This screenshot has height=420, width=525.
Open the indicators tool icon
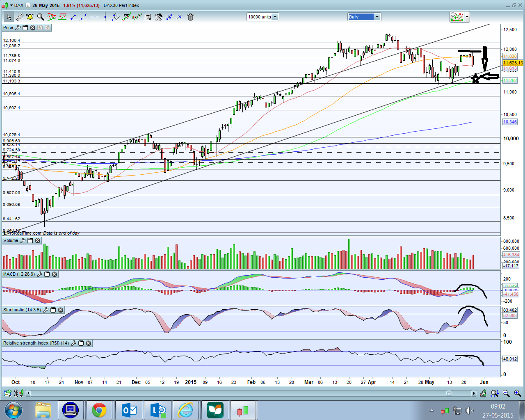[x=62, y=17]
